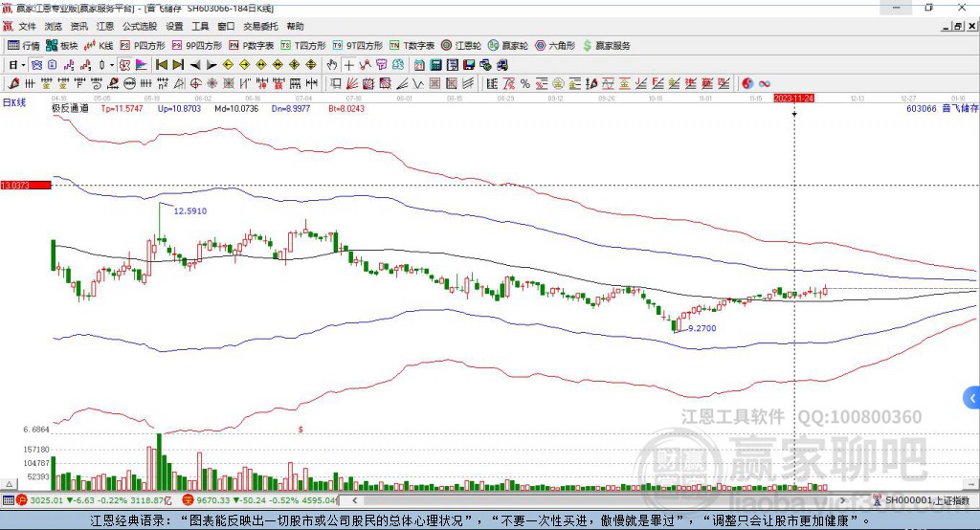Expand the candlestick style dropdown arrow

pyautogui.click(x=111, y=65)
